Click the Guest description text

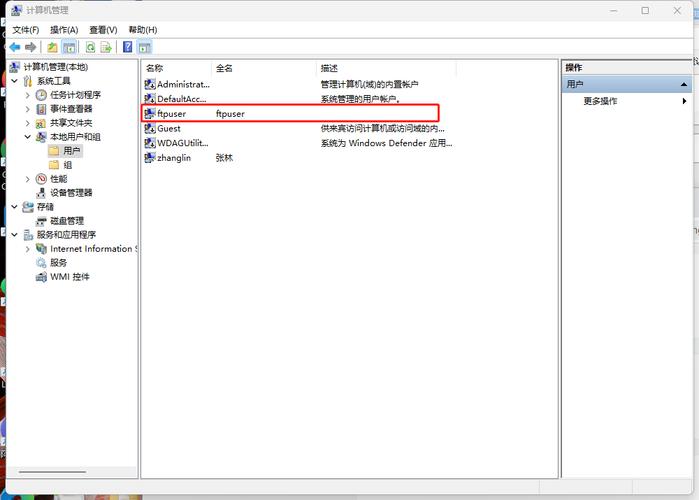(382, 128)
